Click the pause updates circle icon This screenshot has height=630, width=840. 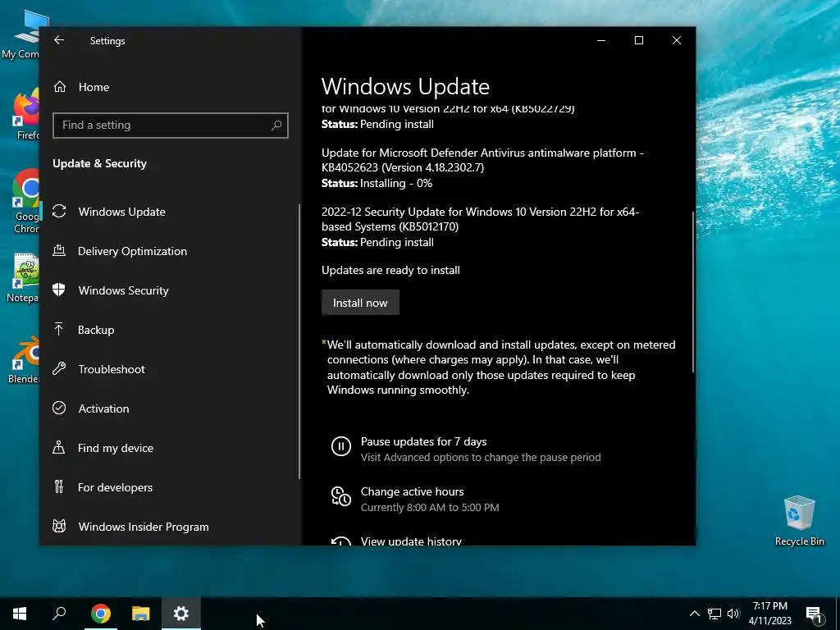click(340, 445)
